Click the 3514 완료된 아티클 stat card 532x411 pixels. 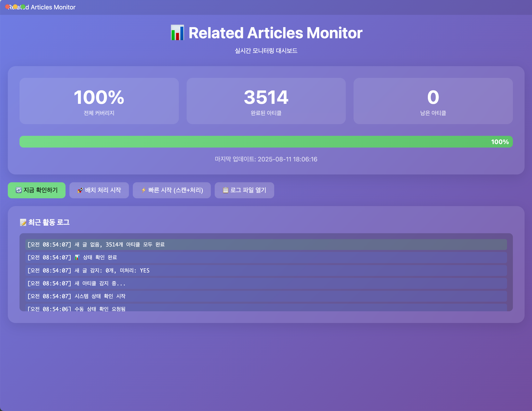point(266,101)
